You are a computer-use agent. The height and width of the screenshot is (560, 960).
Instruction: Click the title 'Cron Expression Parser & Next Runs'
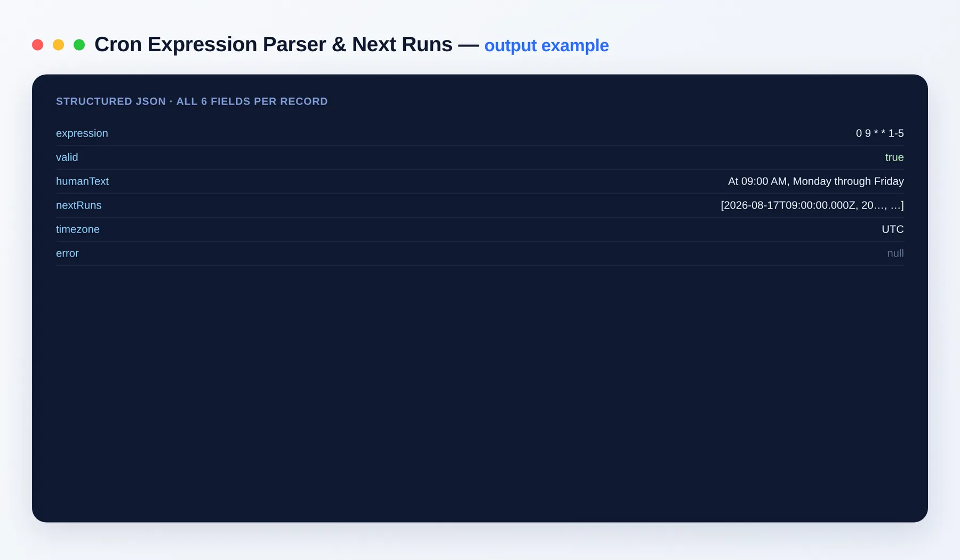click(x=273, y=44)
